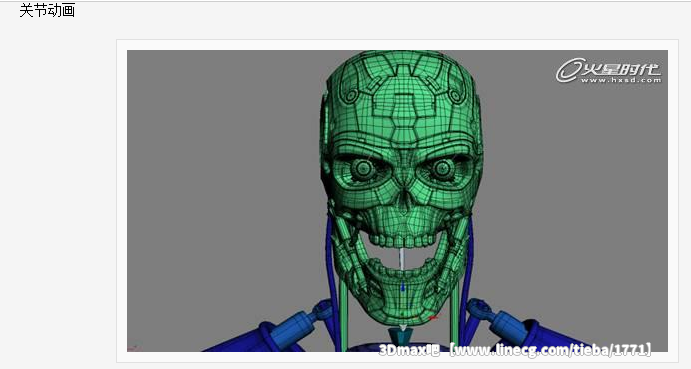Click the axis gizmo in viewport's bottom-left corner
This screenshot has height=369, width=691.
click(133, 348)
